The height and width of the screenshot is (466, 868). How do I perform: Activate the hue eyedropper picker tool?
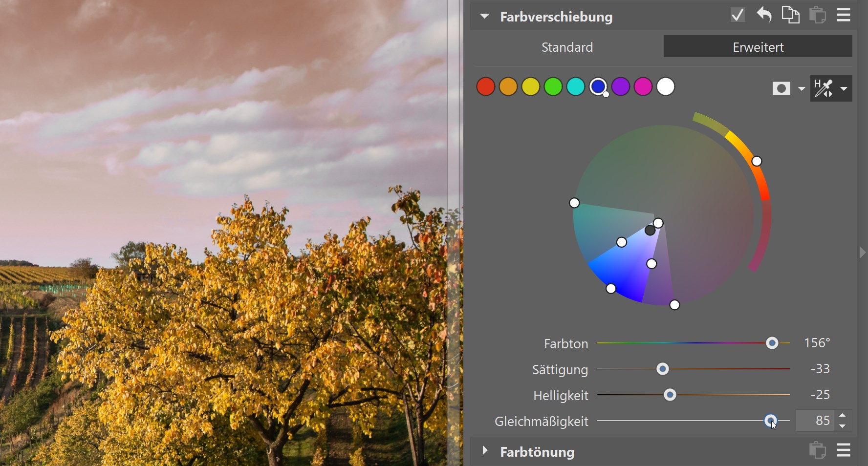point(824,88)
